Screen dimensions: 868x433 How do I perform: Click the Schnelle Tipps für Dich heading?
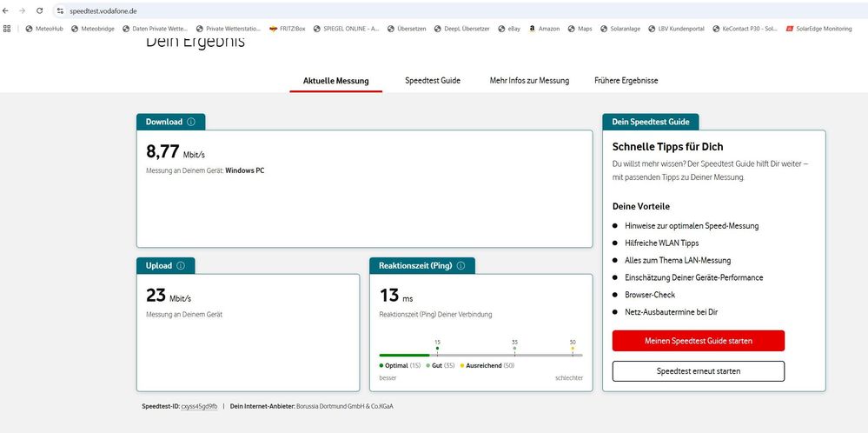[667, 147]
